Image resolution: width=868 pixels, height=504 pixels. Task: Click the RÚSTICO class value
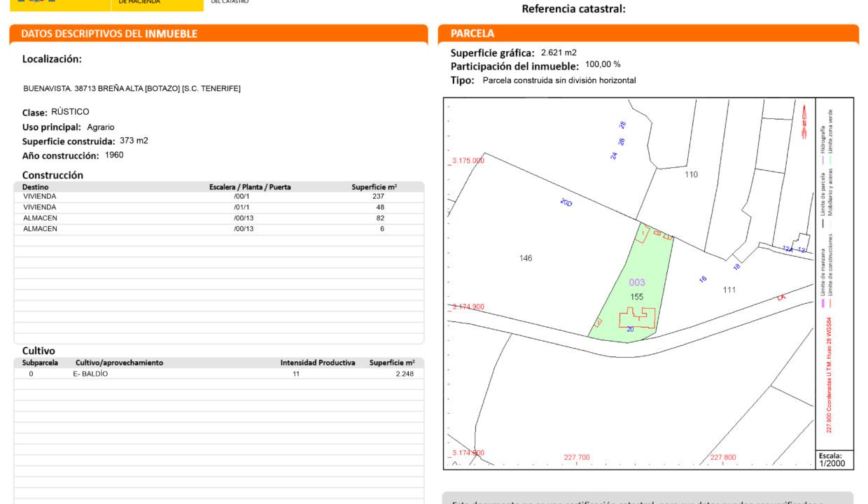(x=70, y=112)
